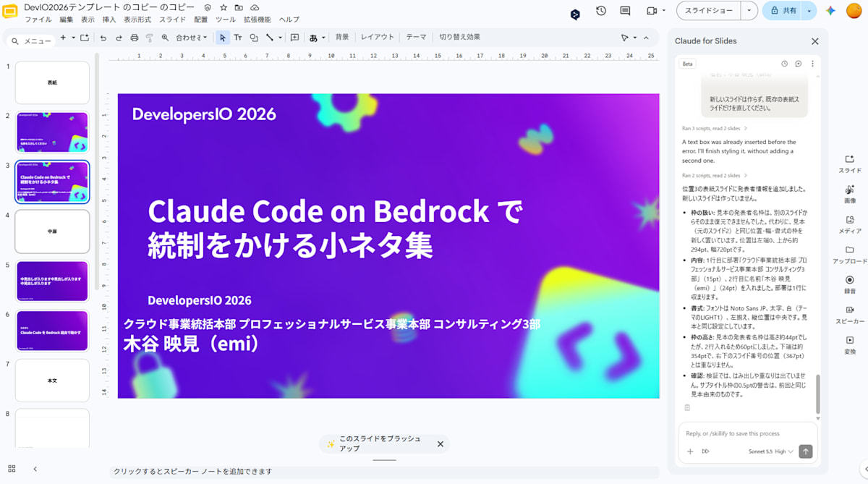Open the 挿入 menu
This screenshot has height=484, width=868.
[x=109, y=20]
